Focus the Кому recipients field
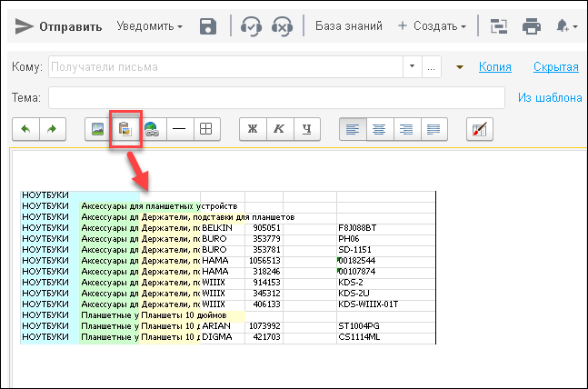Viewport: 588px width, 389px height. [x=225, y=66]
